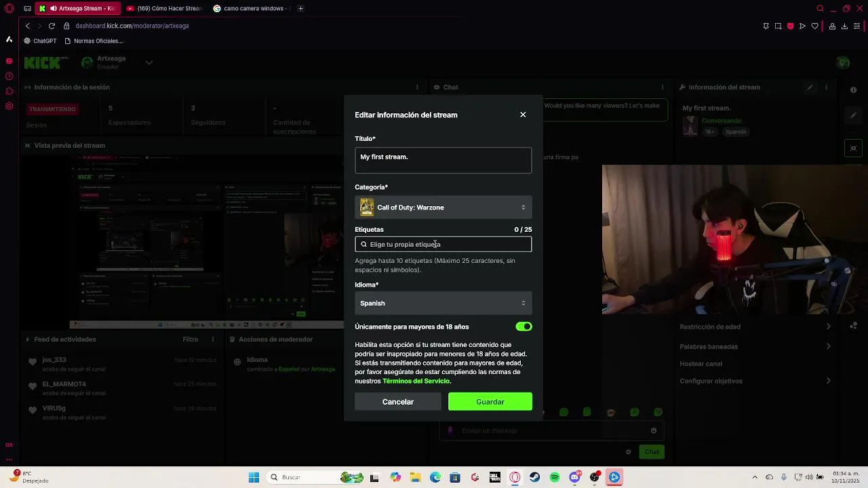Click chat settings gear icon

pos(629,452)
